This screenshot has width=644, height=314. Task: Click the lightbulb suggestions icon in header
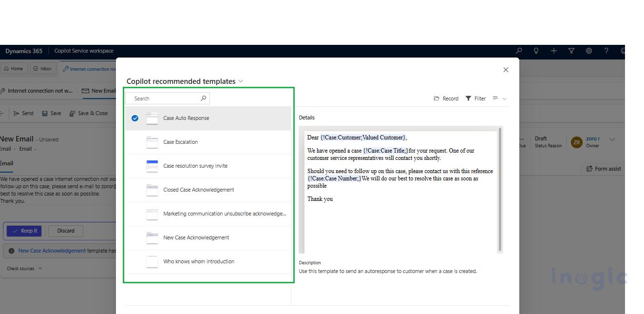pos(536,51)
